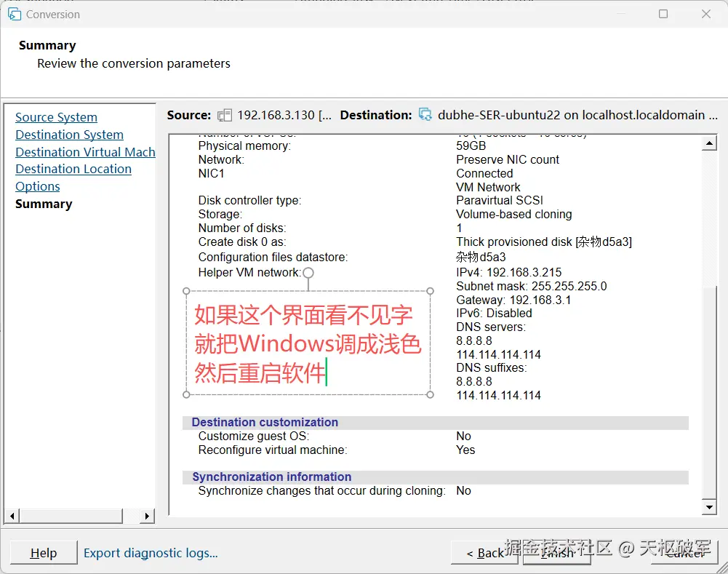Click the Conversion icon in the title bar

coord(14,14)
